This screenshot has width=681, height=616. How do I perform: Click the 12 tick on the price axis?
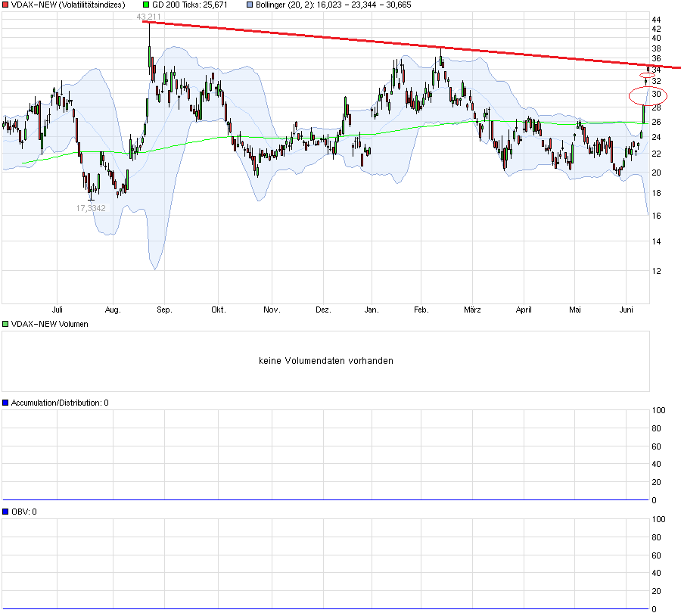point(656,271)
